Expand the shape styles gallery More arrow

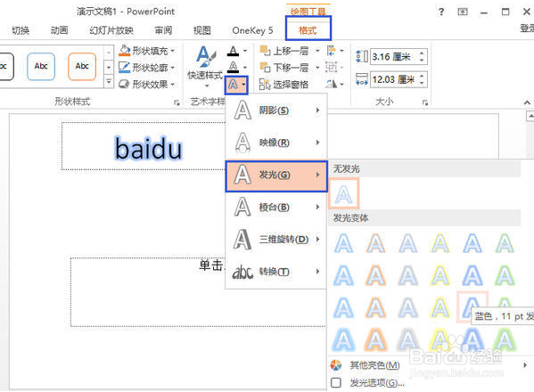click(x=108, y=82)
